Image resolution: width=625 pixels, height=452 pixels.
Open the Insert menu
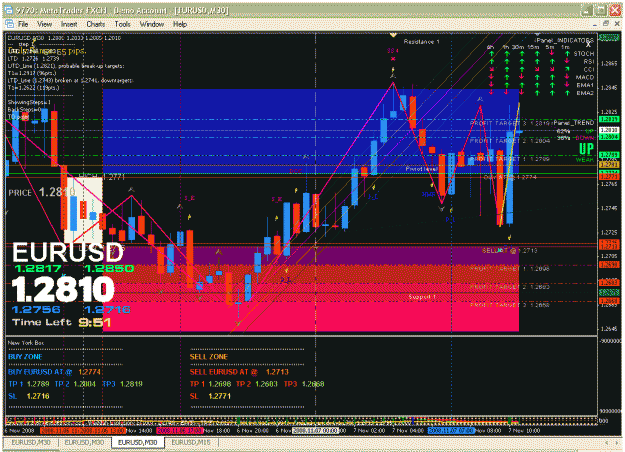tap(69, 24)
